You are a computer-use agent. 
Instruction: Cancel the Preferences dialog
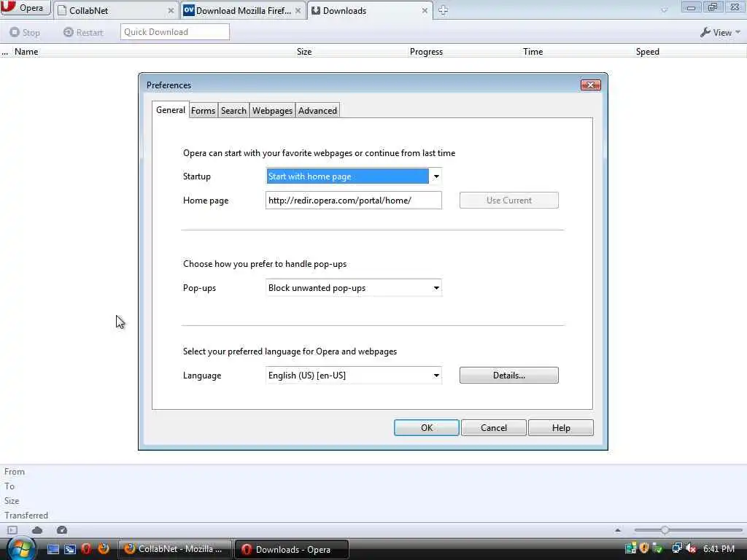(494, 427)
